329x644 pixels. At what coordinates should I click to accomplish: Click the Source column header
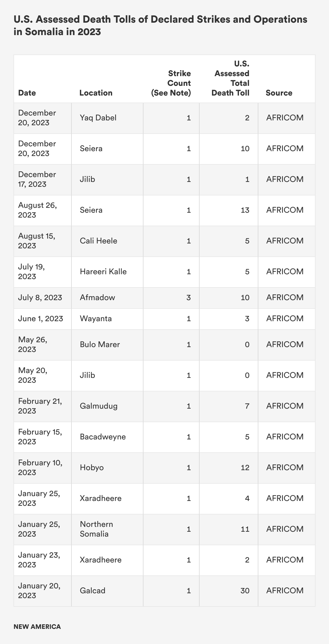pos(279,93)
